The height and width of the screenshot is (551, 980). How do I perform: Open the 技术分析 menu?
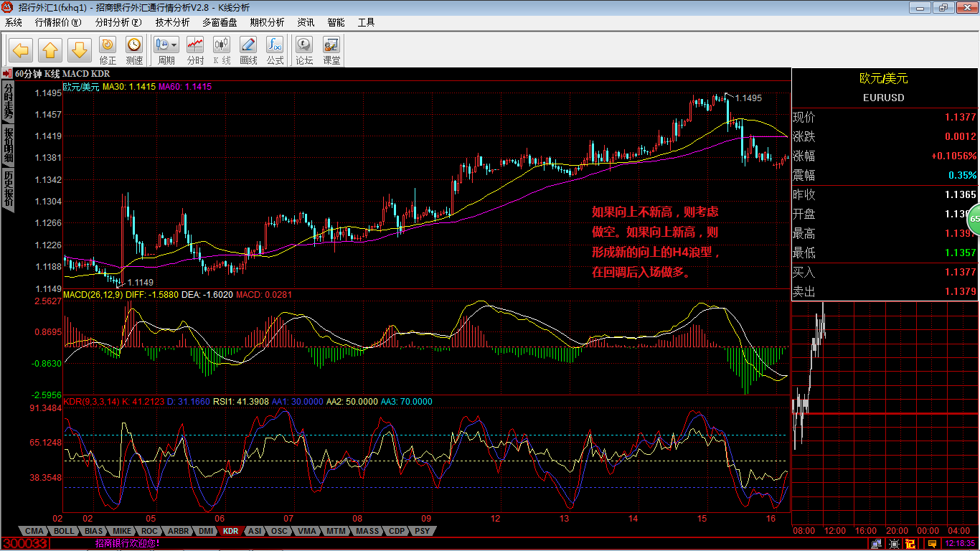point(172,22)
